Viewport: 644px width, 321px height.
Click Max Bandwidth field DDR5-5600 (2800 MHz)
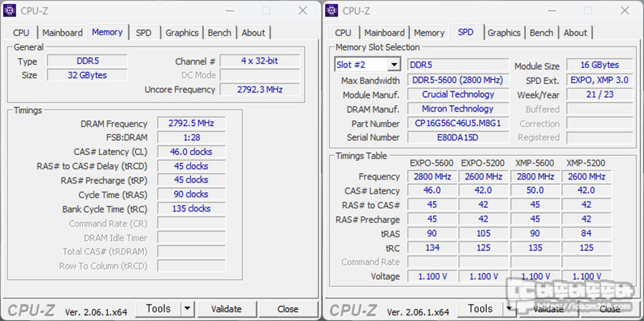(x=458, y=80)
